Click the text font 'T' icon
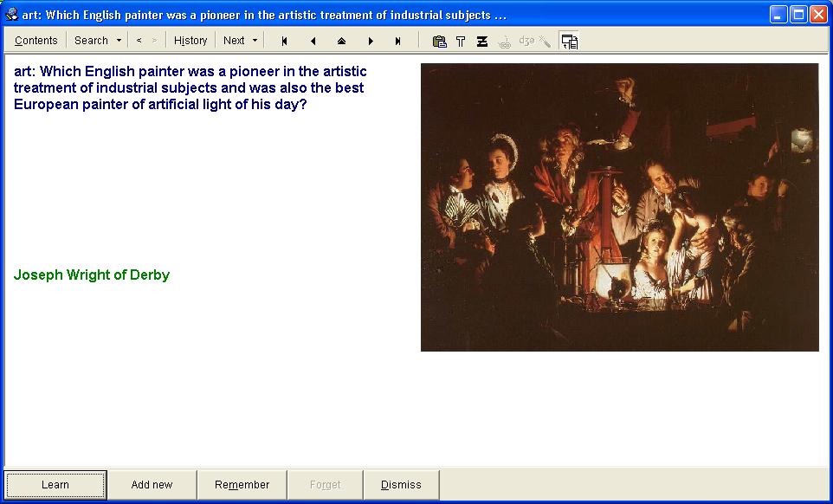 pyautogui.click(x=461, y=41)
